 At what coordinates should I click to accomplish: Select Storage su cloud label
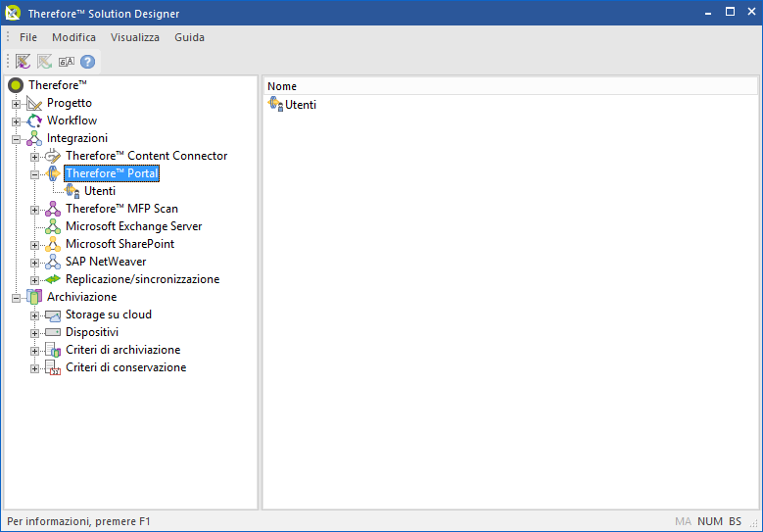109,314
